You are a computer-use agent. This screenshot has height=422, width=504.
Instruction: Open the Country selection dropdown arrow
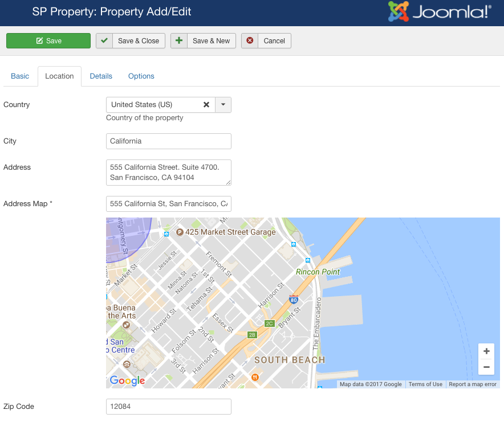[223, 105]
